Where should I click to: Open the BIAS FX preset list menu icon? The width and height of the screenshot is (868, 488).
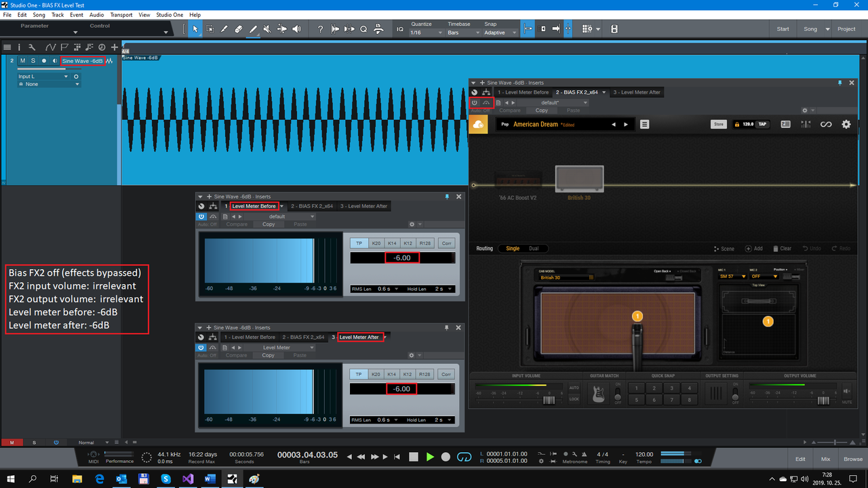(x=644, y=124)
